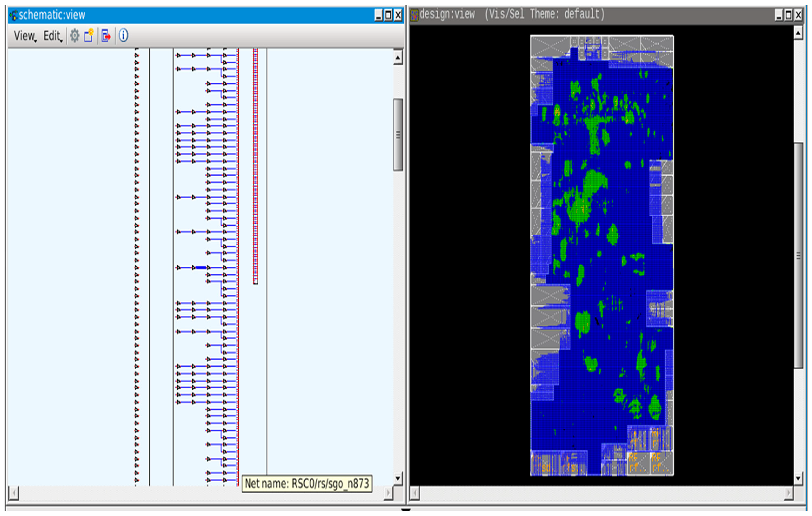Click design view scrollbar down arrow

click(798, 478)
